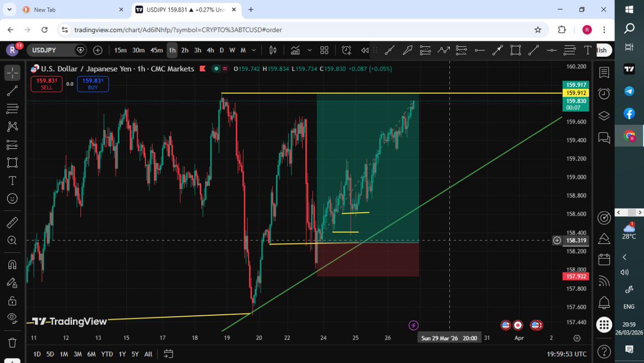
Task: Open Telegram from the Windows taskbar
Action: (630, 91)
